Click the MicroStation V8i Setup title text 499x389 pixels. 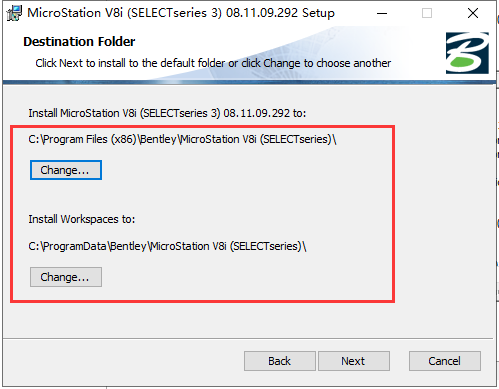click(181, 13)
